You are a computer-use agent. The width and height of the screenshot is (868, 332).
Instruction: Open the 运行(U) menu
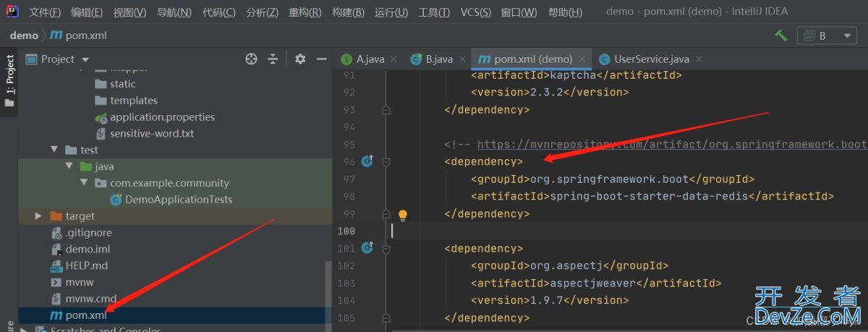coord(391,12)
